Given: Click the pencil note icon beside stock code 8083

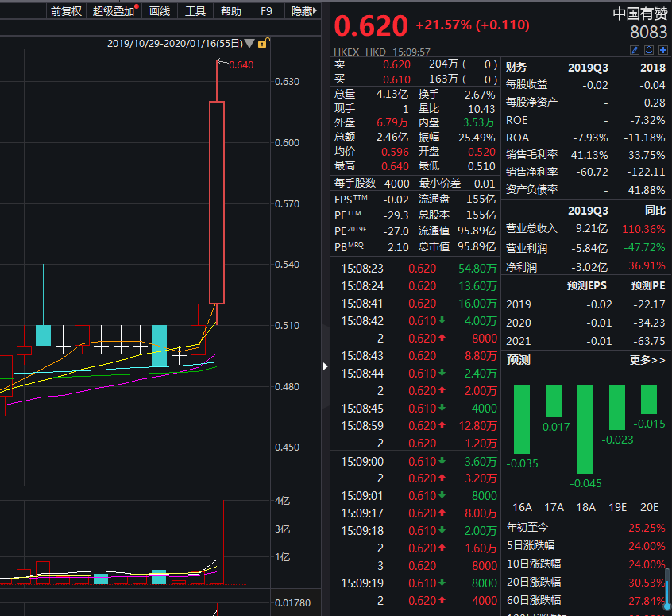Looking at the screenshot, I should pyautogui.click(x=635, y=50).
